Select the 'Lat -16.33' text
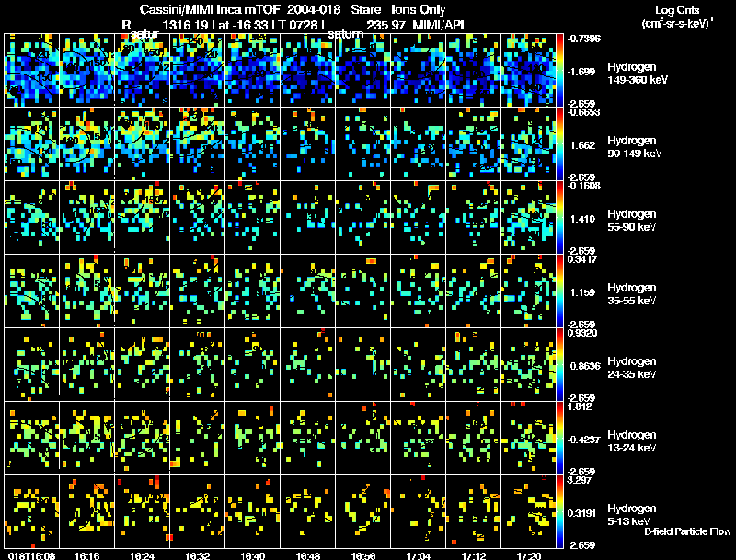 pyautogui.click(x=238, y=25)
